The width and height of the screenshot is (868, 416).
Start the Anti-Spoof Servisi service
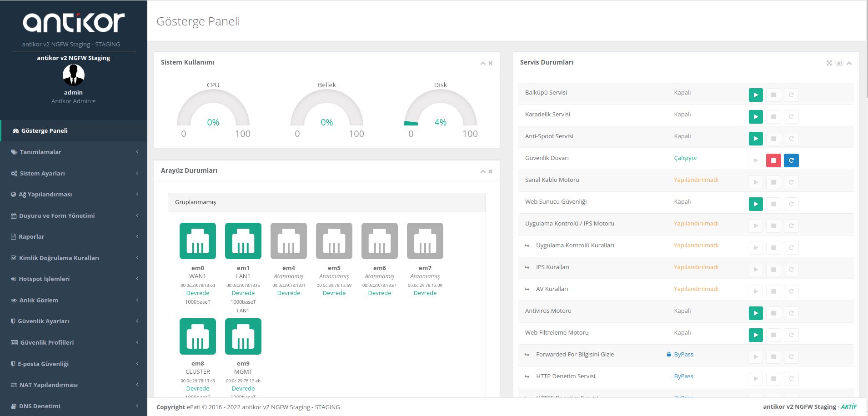756,139
